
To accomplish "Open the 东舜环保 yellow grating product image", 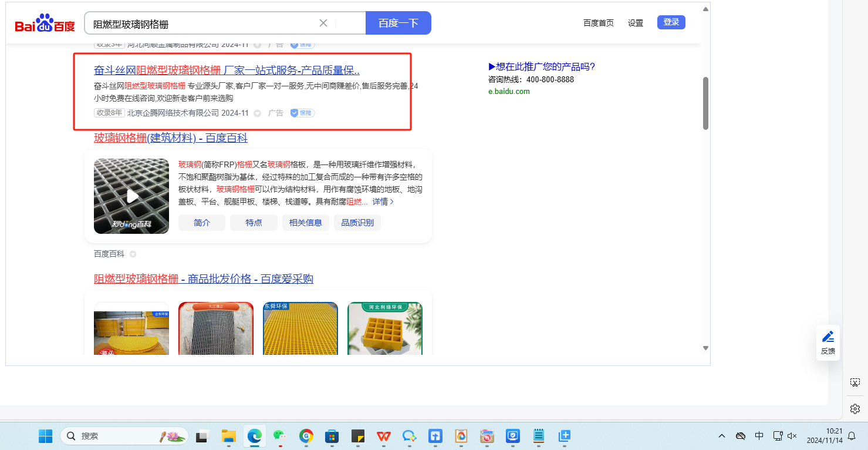I will [x=300, y=328].
